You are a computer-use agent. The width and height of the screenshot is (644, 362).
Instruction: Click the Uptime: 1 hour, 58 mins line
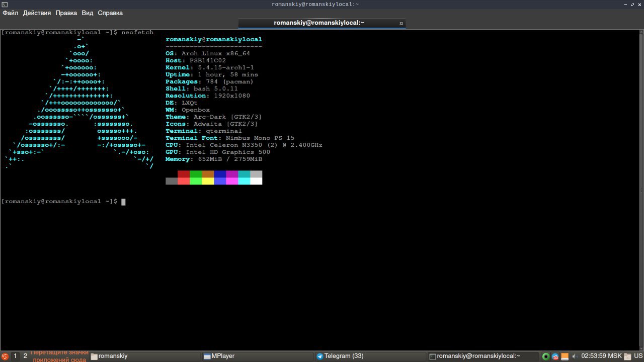(212, 74)
